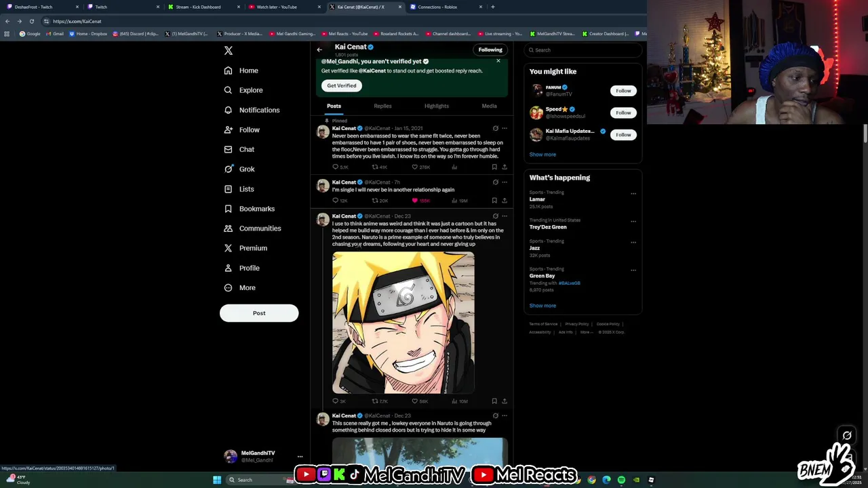
Task: Open more options on the pinned post
Action: tap(505, 128)
